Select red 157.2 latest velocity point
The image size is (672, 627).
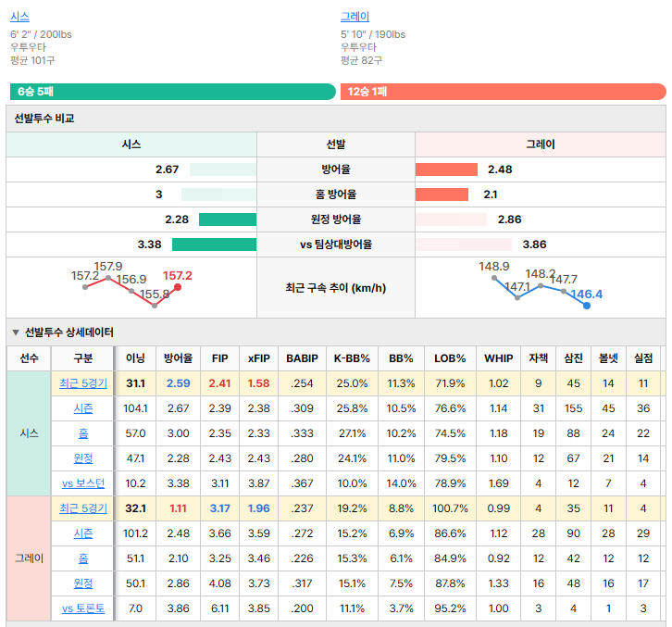(x=178, y=287)
